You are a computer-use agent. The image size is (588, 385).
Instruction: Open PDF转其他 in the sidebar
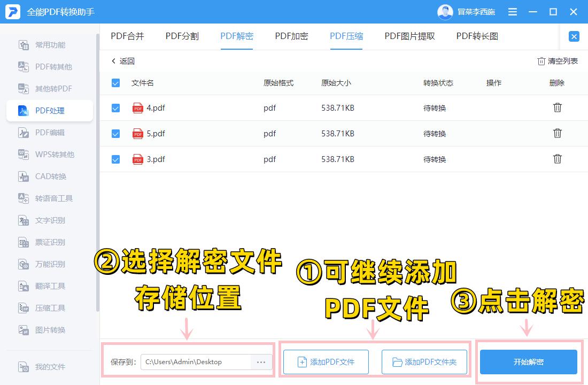click(50, 67)
